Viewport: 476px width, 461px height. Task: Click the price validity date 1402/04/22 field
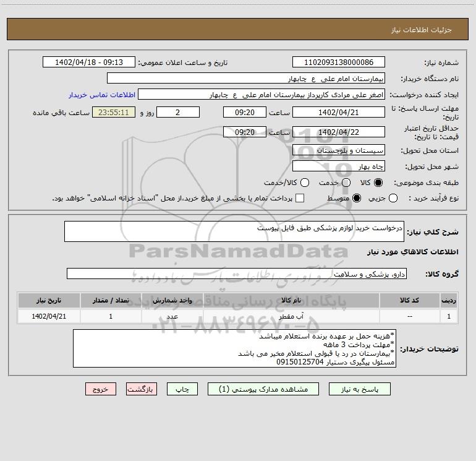coord(339,132)
